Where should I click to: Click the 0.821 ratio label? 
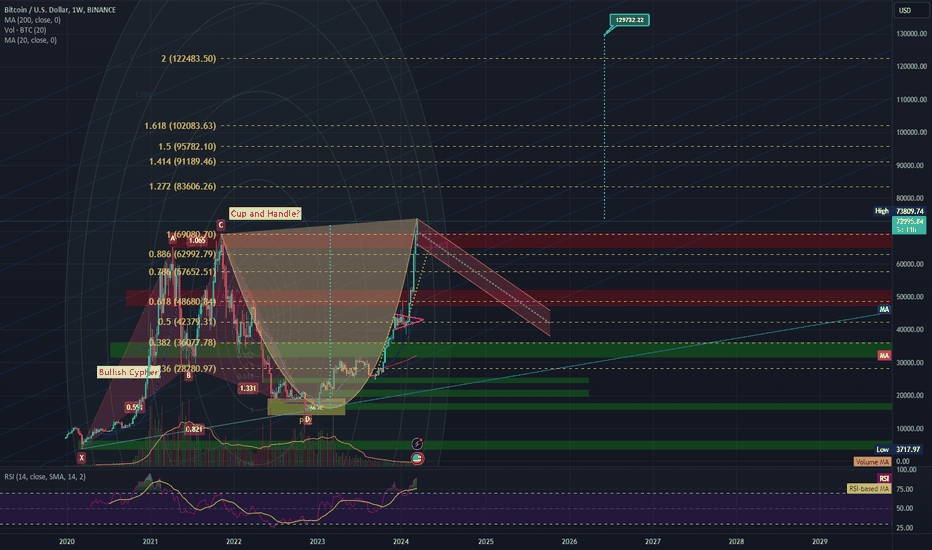click(x=194, y=429)
